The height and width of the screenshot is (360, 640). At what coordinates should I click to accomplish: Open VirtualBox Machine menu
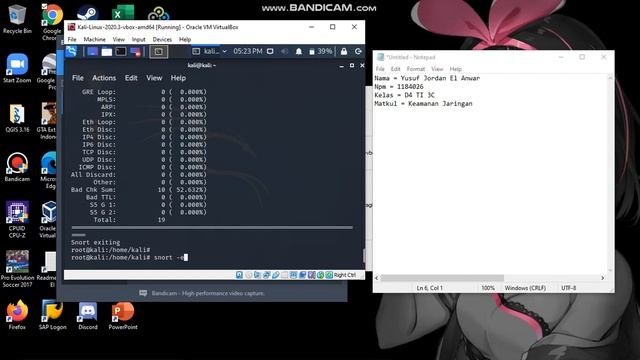[x=94, y=39]
